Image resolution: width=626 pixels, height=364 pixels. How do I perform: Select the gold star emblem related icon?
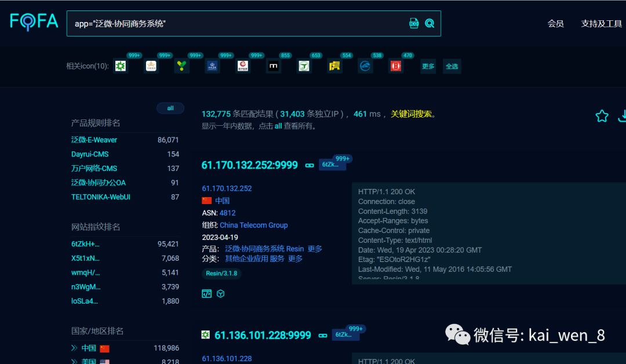tap(151, 66)
